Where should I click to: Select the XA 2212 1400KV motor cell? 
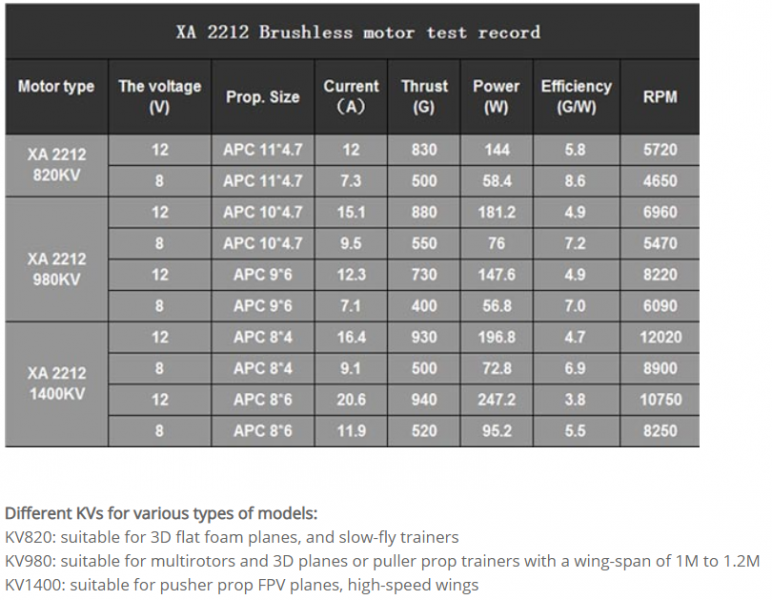(x=56, y=384)
